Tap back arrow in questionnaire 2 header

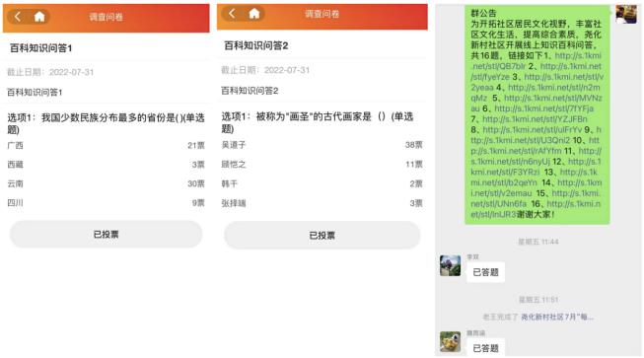click(232, 14)
